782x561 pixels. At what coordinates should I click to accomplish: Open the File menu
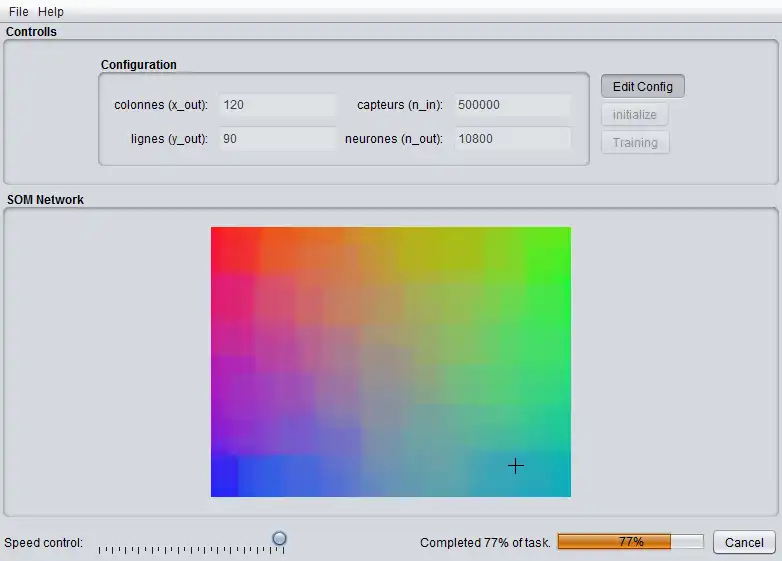(18, 11)
